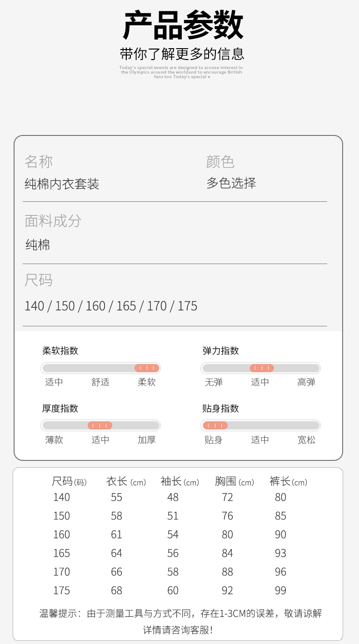Click the 加厚 label under the thickness slider
Viewport: 359px width, 644px height.
(x=147, y=440)
